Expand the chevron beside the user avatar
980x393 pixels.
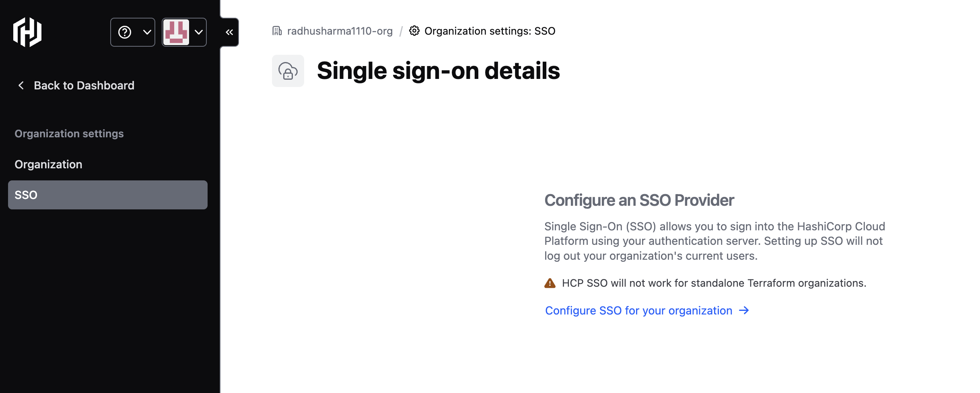tap(199, 32)
